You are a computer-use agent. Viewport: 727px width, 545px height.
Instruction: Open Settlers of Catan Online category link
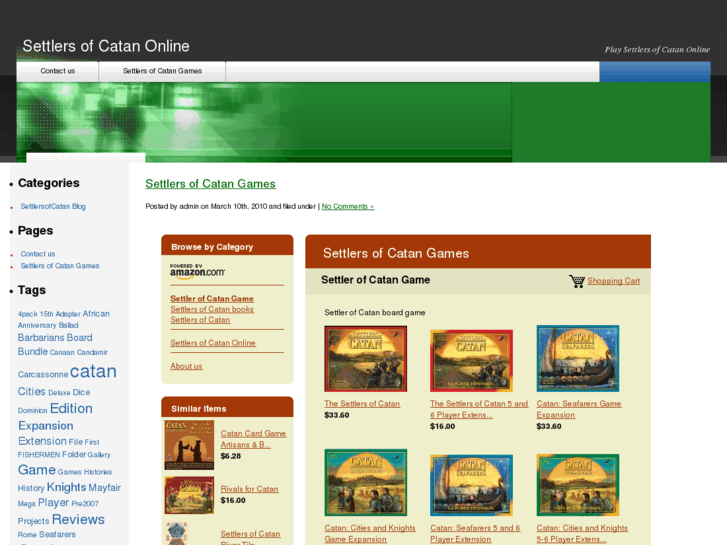(x=213, y=343)
